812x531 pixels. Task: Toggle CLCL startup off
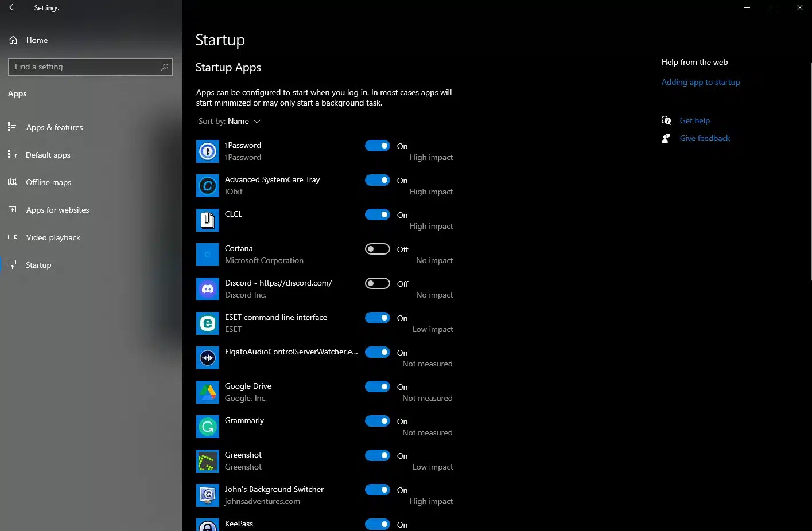(378, 214)
